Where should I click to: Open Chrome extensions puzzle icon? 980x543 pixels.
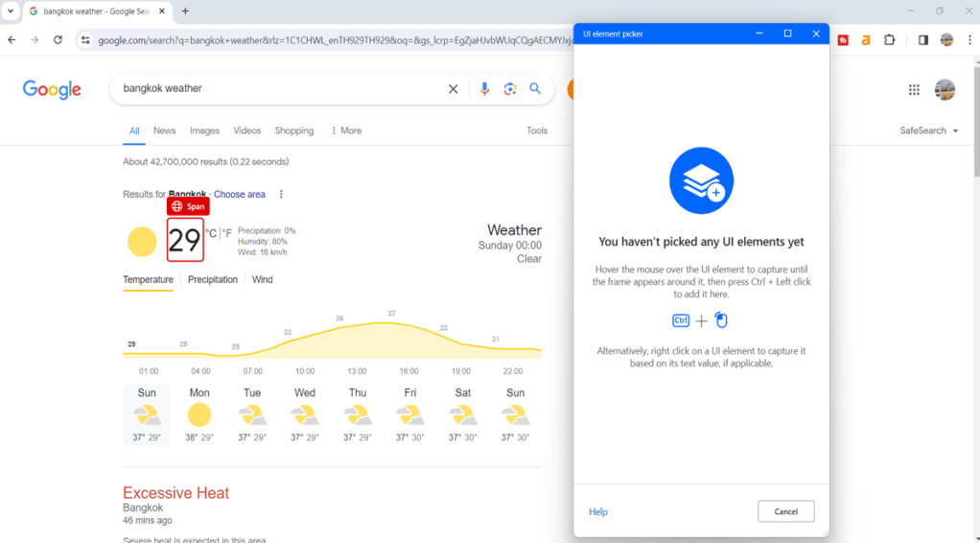pos(890,39)
